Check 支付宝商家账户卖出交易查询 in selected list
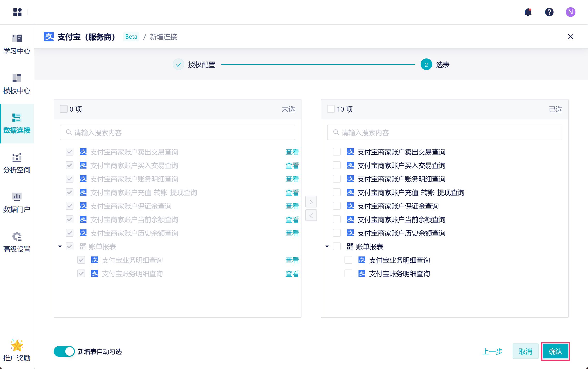 click(x=337, y=152)
